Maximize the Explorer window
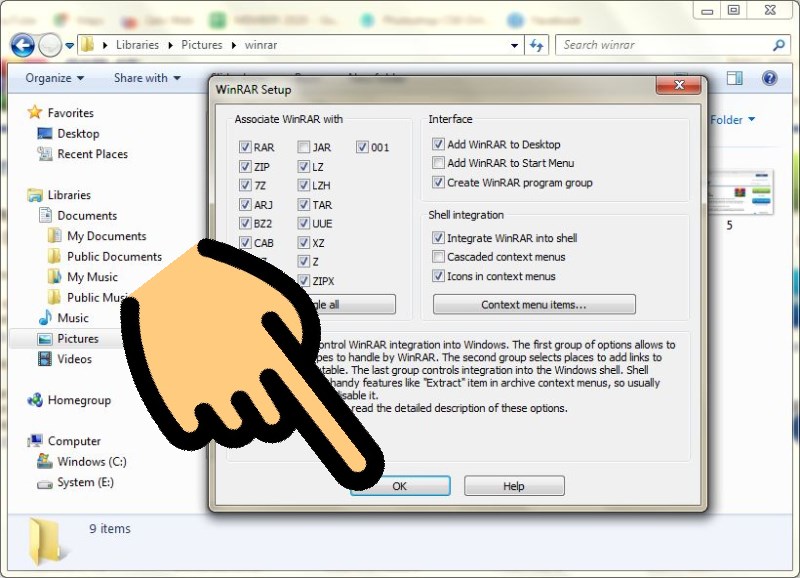Viewport: 800px width, 578px height. coord(734,10)
